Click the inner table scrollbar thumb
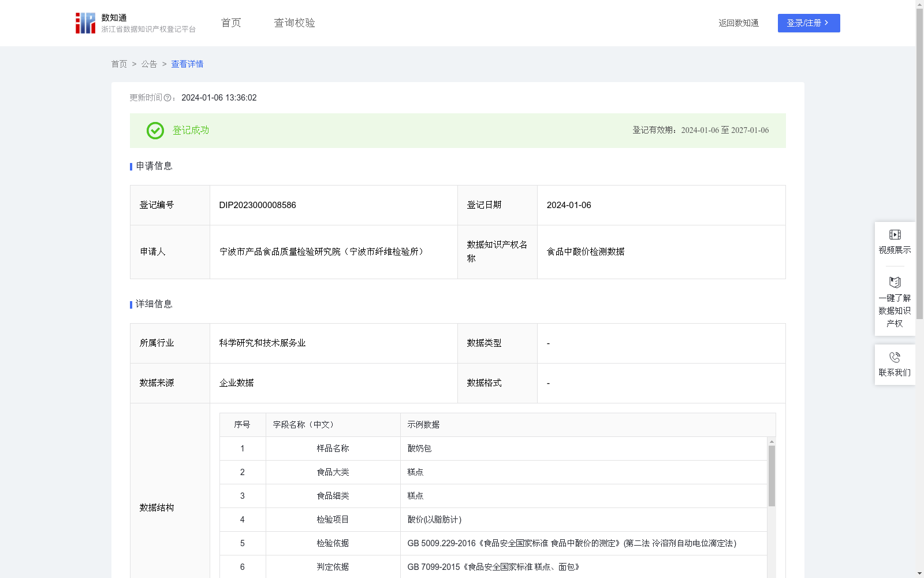Screen dimensions: 924x578 tap(772, 476)
